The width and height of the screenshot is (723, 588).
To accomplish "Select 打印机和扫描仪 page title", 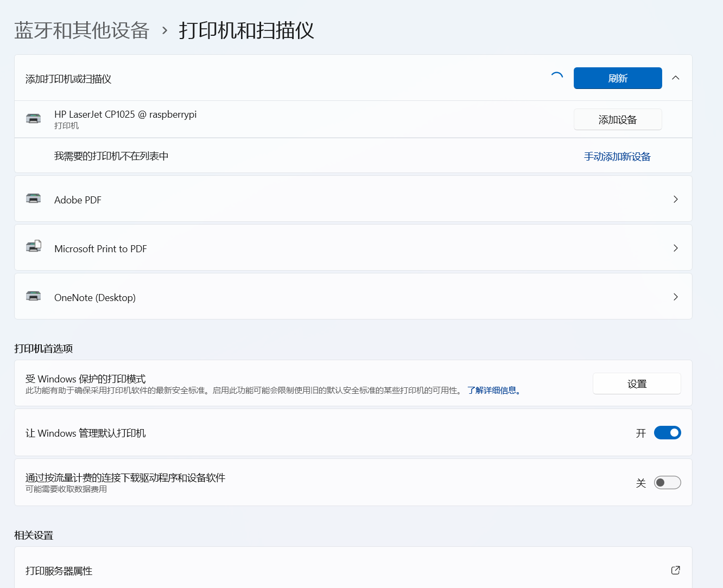I will coord(246,30).
